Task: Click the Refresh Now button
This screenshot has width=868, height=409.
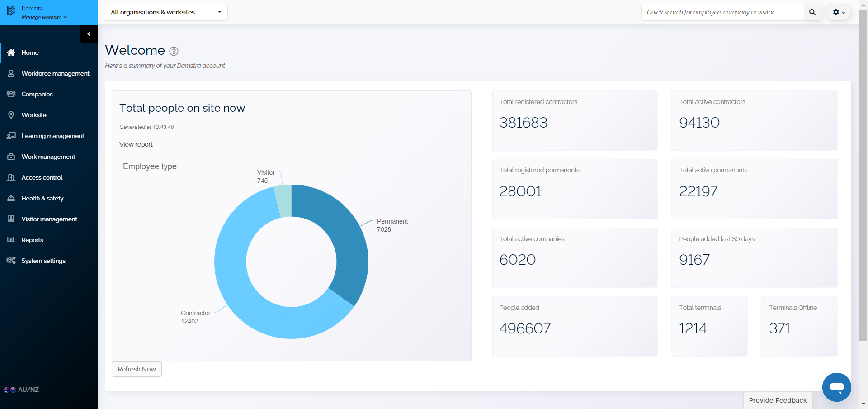Action: [x=137, y=369]
